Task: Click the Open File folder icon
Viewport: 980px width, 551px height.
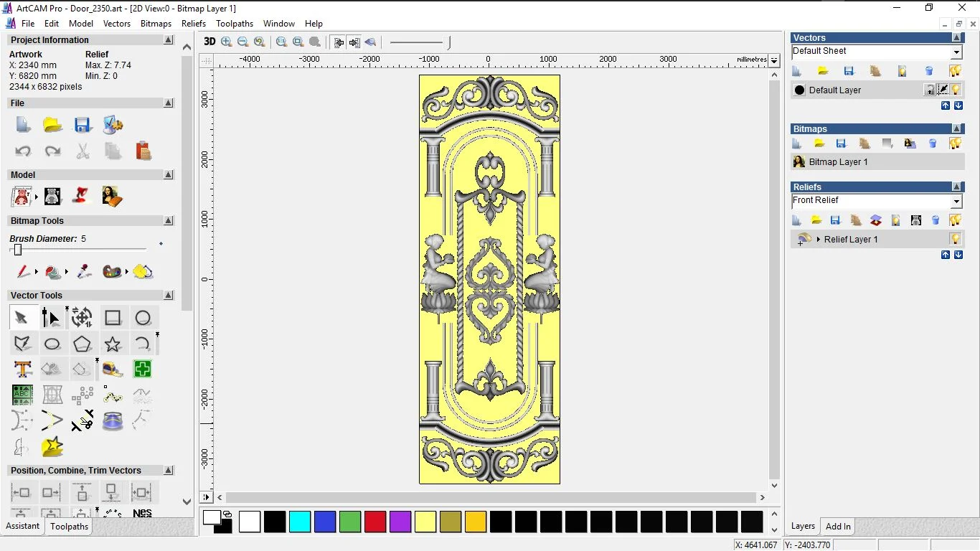Action: [x=52, y=126]
